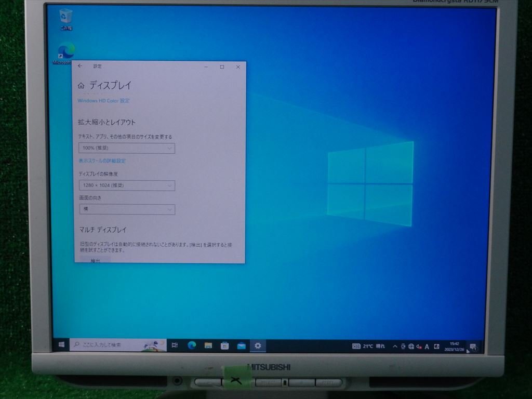The width and height of the screenshot is (532, 399).
Task: Click the マルチ ディスプレイ heading
Action: [103, 230]
